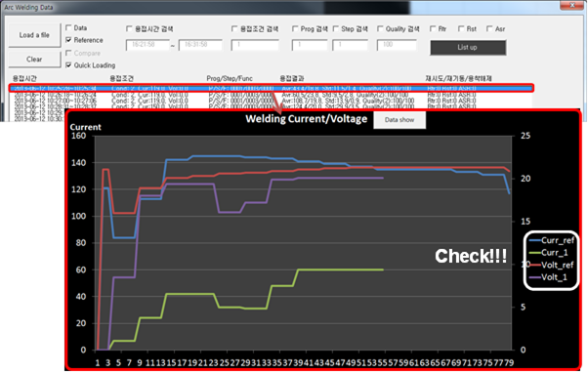Click the List up button
Viewport: 588px width, 373px height.
coord(468,48)
